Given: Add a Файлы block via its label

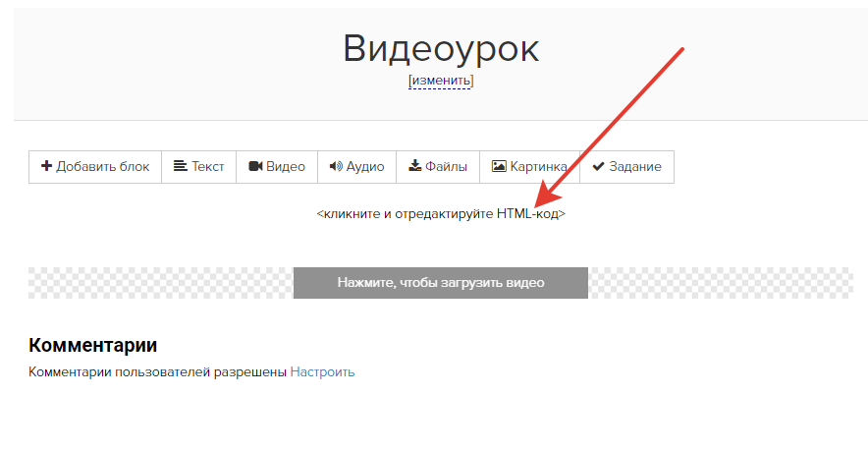Looking at the screenshot, I should click(446, 166).
